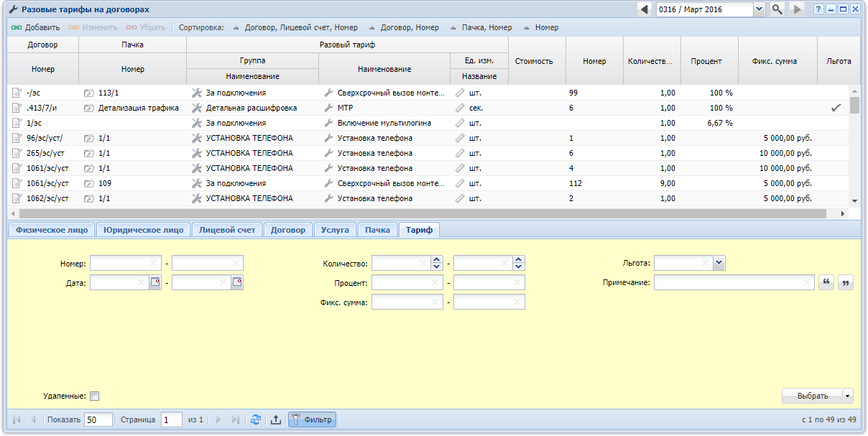Open the help question mark icon

point(818,9)
